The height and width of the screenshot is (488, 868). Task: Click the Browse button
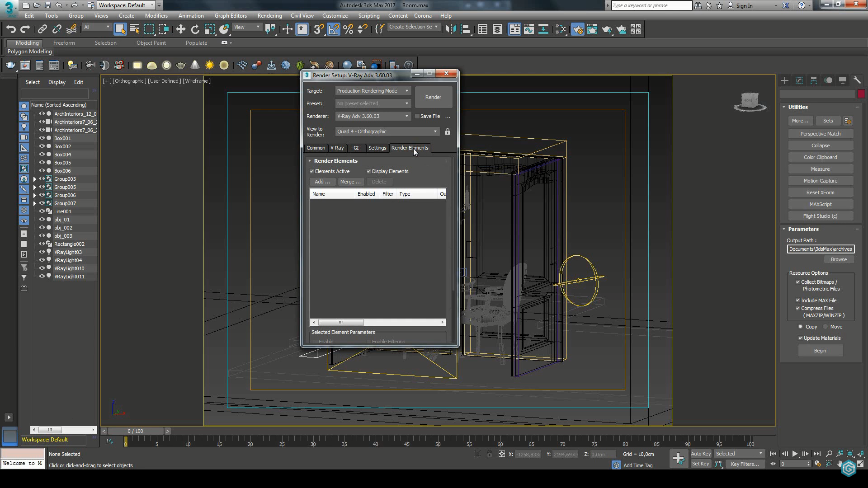tap(839, 259)
